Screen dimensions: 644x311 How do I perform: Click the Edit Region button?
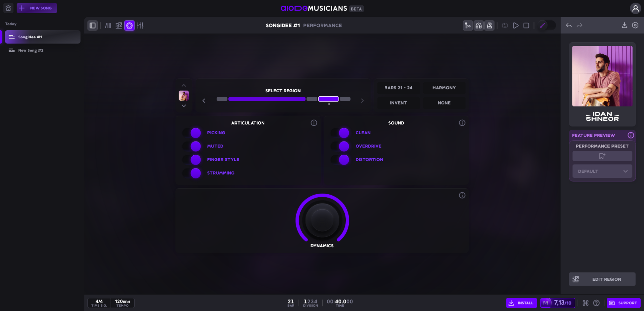tap(602, 279)
